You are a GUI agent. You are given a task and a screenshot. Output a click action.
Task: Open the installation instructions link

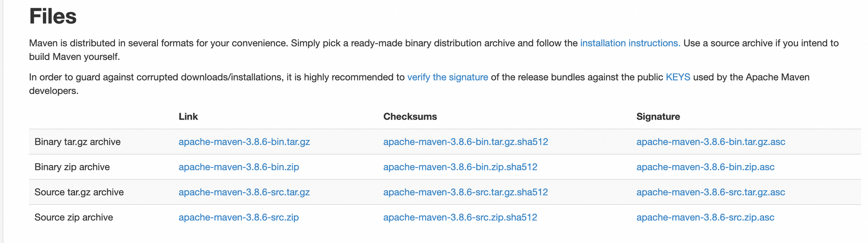(x=630, y=43)
